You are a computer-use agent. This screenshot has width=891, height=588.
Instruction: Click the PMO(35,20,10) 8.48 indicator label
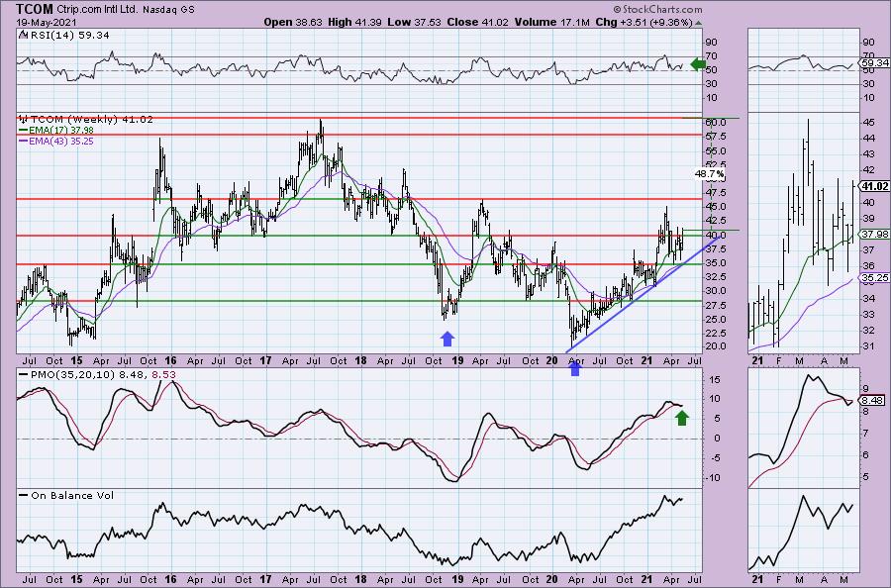[x=89, y=375]
